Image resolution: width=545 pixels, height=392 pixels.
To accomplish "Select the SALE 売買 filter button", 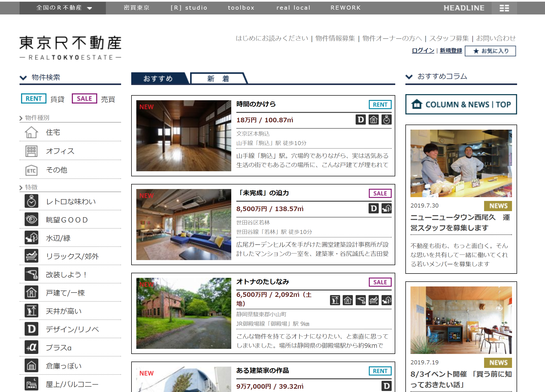I will coord(85,99).
